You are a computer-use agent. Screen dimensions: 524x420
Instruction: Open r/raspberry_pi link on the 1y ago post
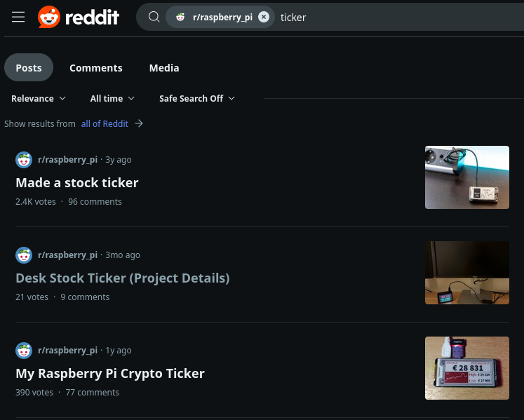point(67,351)
